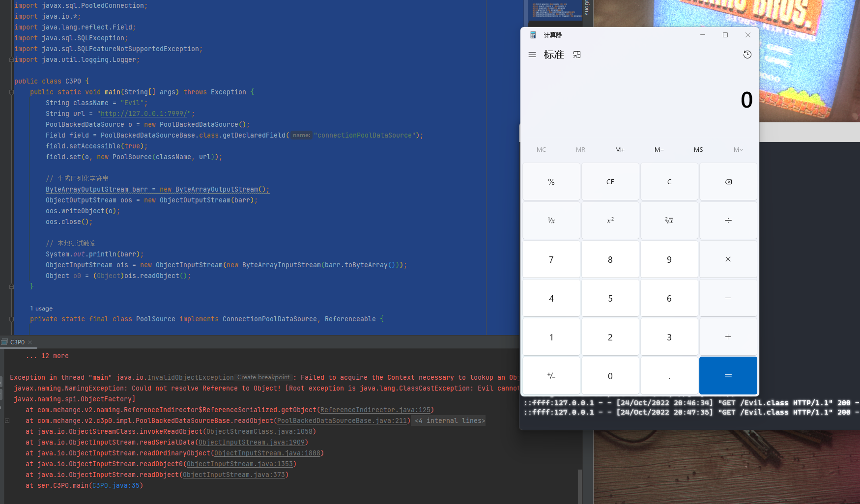
Task: Click the equals key in calculator
Action: pyautogui.click(x=728, y=376)
